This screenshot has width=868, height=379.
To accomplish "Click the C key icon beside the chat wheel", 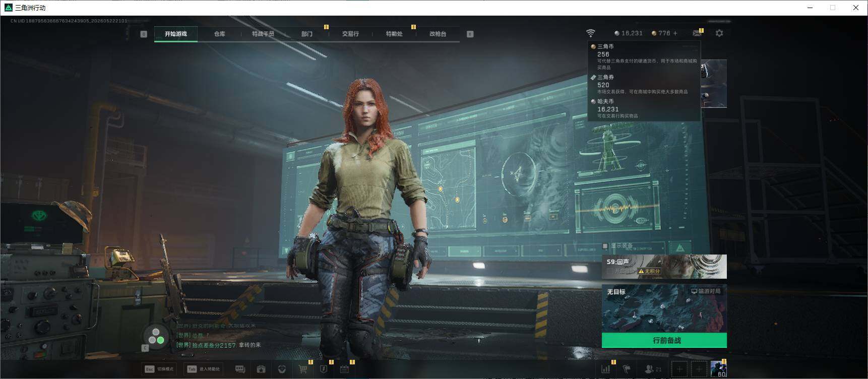I will click(x=145, y=348).
